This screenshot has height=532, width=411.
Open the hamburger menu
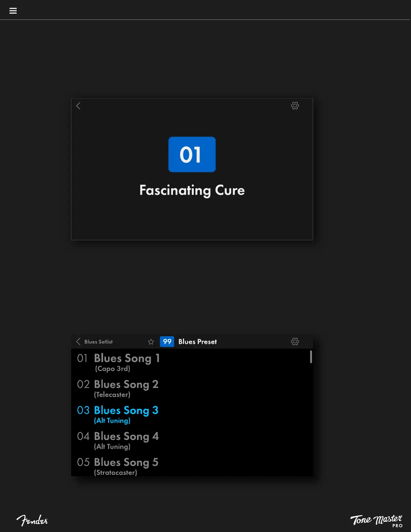pyautogui.click(x=13, y=11)
